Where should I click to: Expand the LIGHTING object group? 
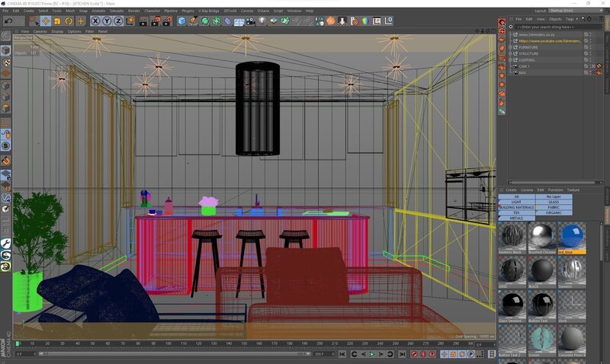(x=510, y=60)
